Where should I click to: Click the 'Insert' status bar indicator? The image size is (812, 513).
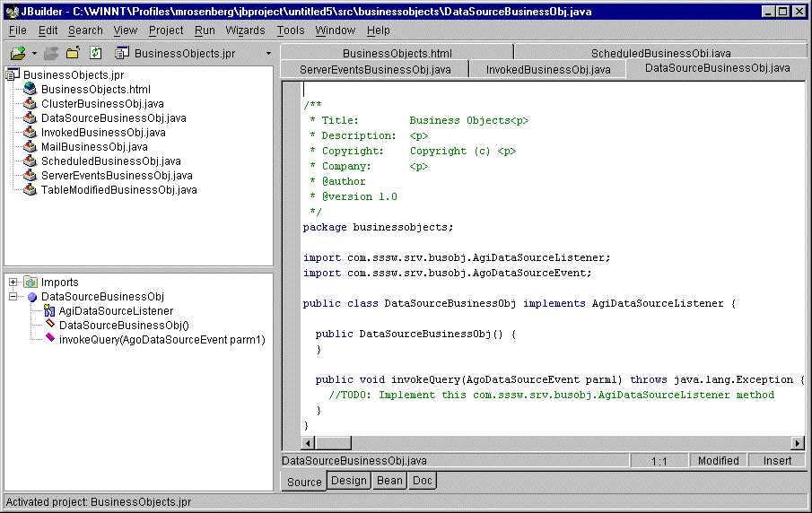[x=777, y=461]
